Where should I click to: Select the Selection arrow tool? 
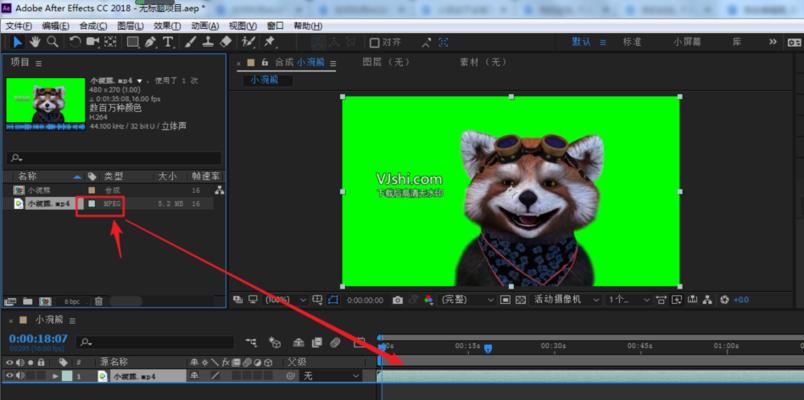pyautogui.click(x=17, y=42)
